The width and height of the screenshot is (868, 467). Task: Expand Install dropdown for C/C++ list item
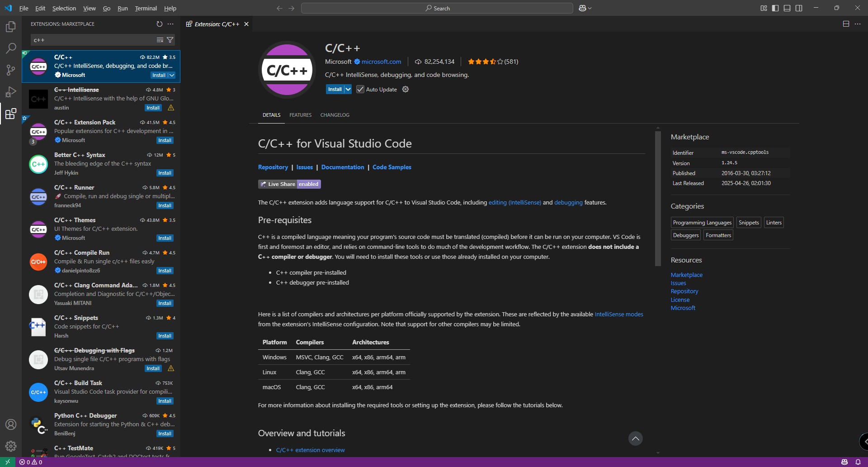click(172, 75)
